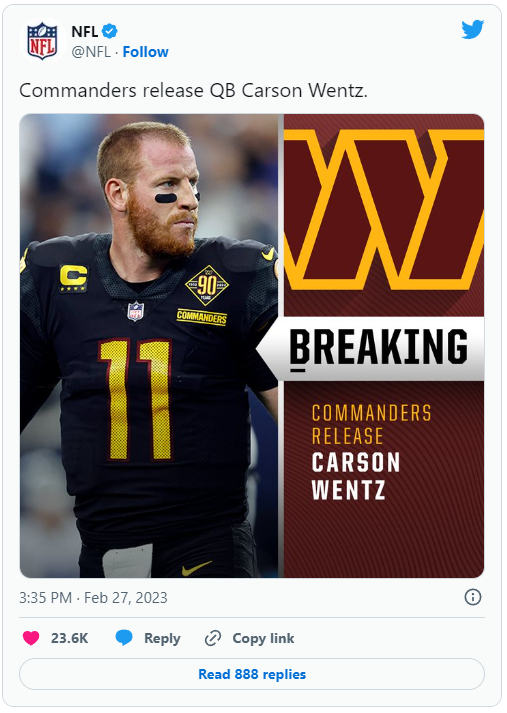
Task: Click the NFL display name
Action: [85, 31]
